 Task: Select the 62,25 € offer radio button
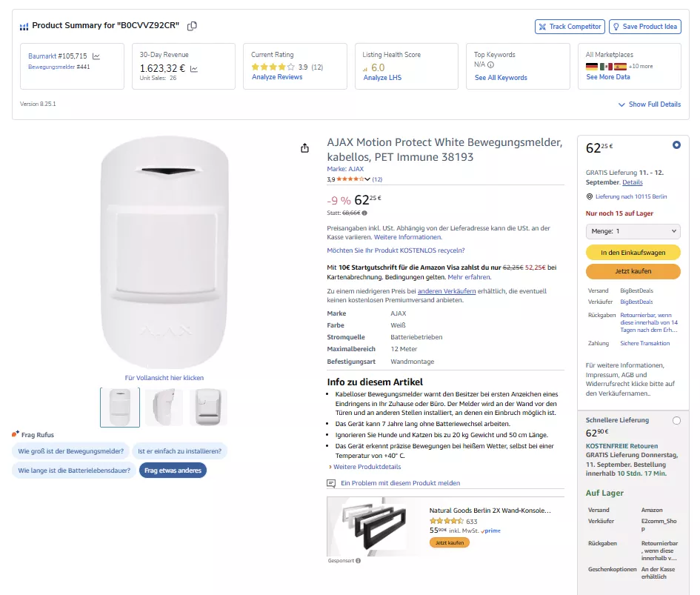click(x=676, y=145)
